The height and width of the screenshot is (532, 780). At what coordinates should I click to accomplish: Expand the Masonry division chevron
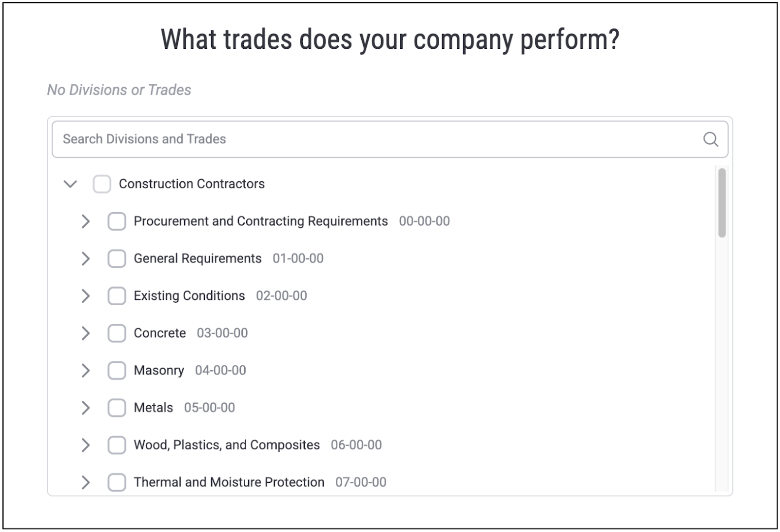86,371
